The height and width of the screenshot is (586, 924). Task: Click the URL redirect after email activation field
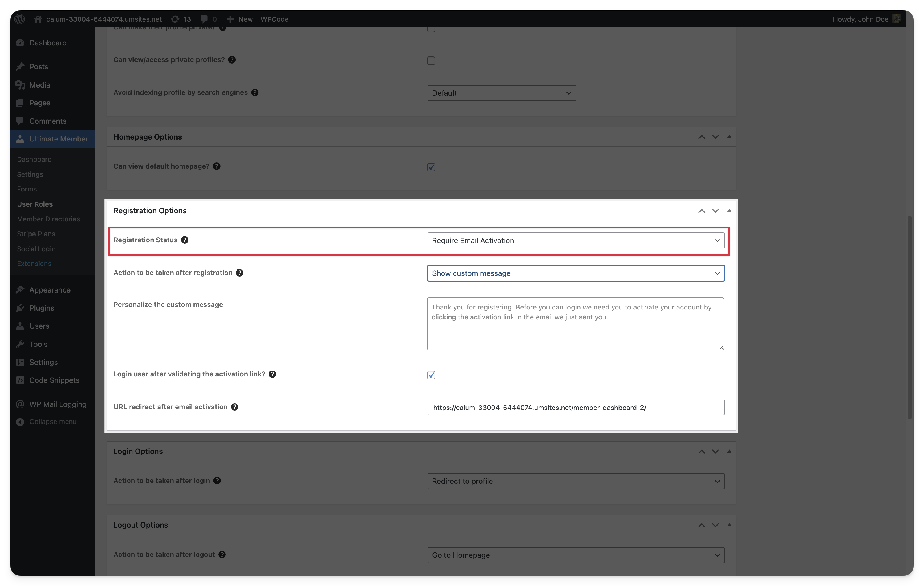pyautogui.click(x=576, y=408)
